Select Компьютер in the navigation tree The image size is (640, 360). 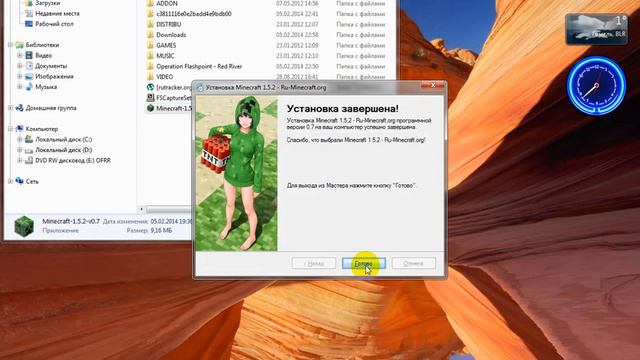click(42, 129)
